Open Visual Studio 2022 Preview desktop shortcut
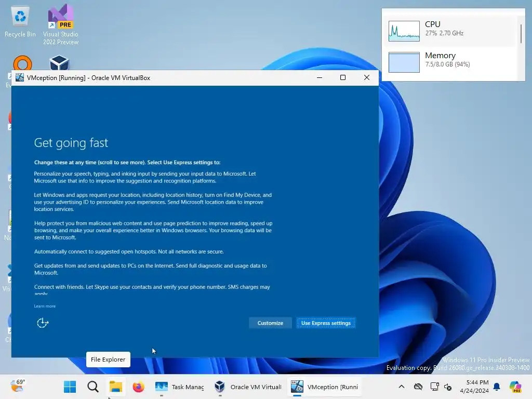Image resolution: width=532 pixels, height=399 pixels. (61, 24)
